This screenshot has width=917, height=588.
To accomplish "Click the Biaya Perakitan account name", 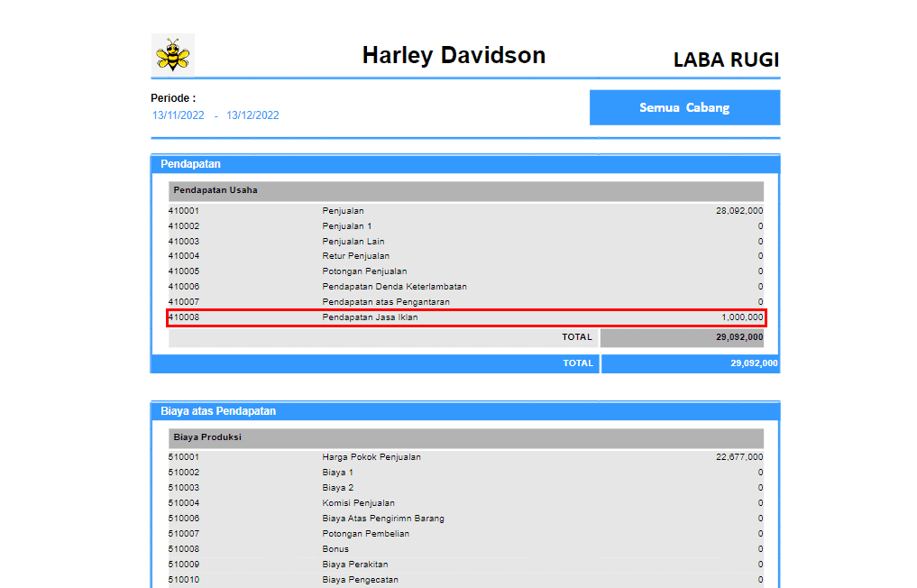I will tap(355, 564).
